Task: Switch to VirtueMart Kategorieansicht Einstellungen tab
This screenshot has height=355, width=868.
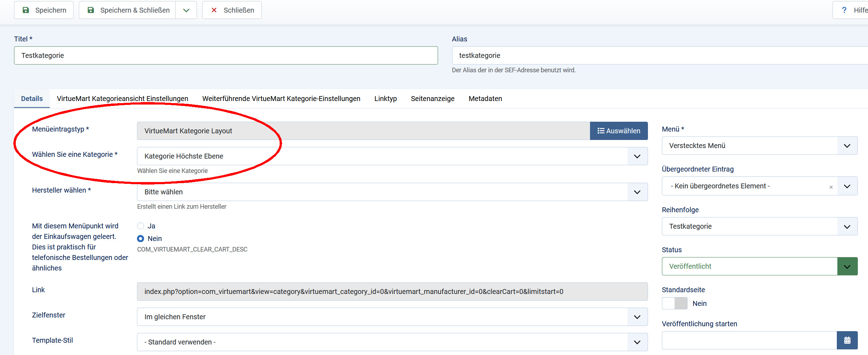Action: (122, 99)
